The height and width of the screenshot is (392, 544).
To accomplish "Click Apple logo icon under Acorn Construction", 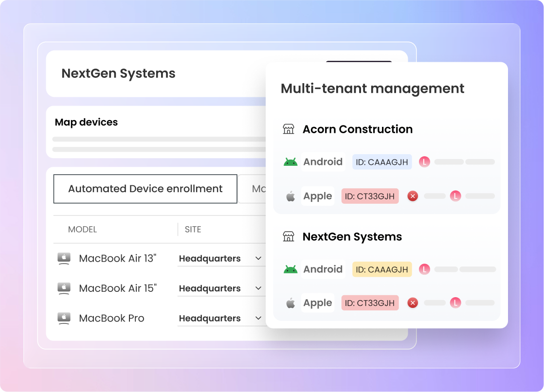I will 290,196.
